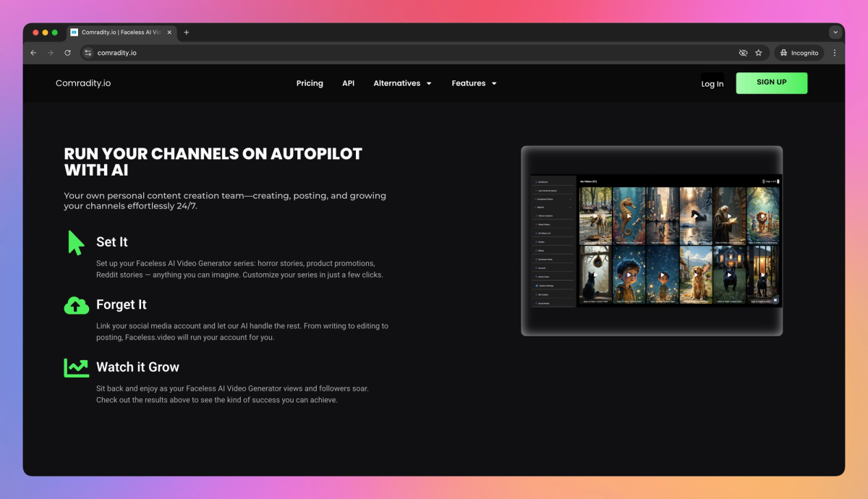Click the "Your own personal content creation team" subtitle

point(225,200)
